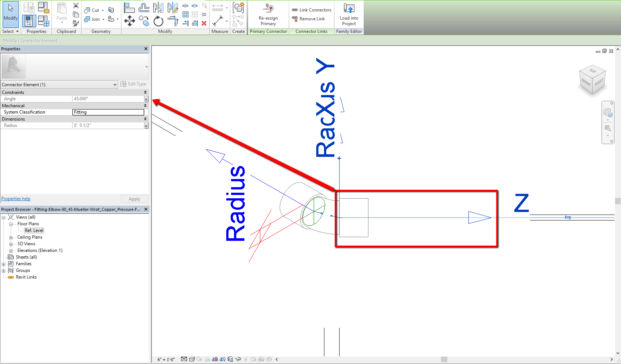
Task: Click the Trim/Extend to Corner icon
Action: tap(173, 21)
